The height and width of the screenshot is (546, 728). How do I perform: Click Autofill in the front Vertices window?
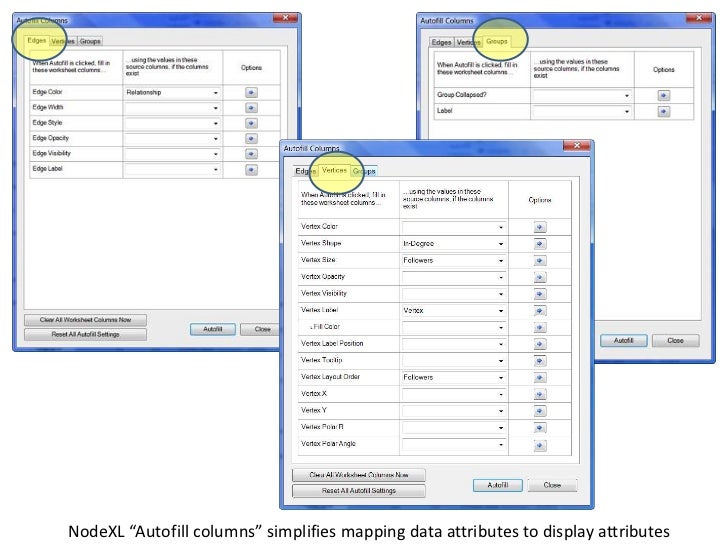point(498,485)
